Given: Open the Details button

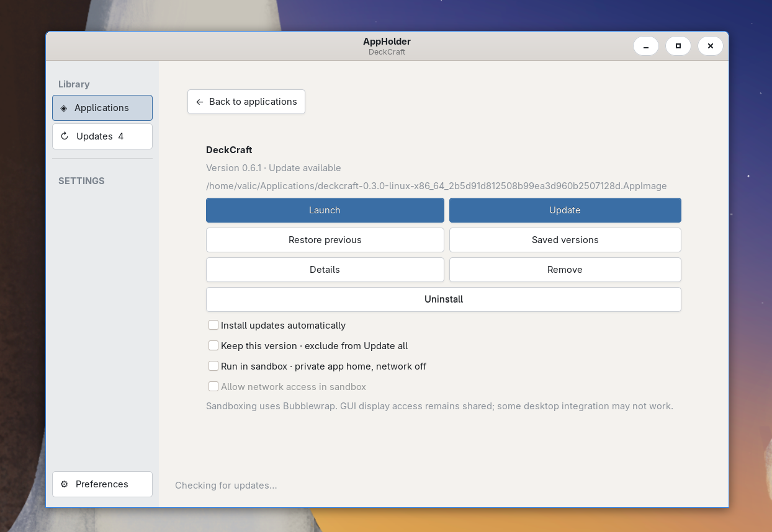Looking at the screenshot, I should tap(325, 270).
